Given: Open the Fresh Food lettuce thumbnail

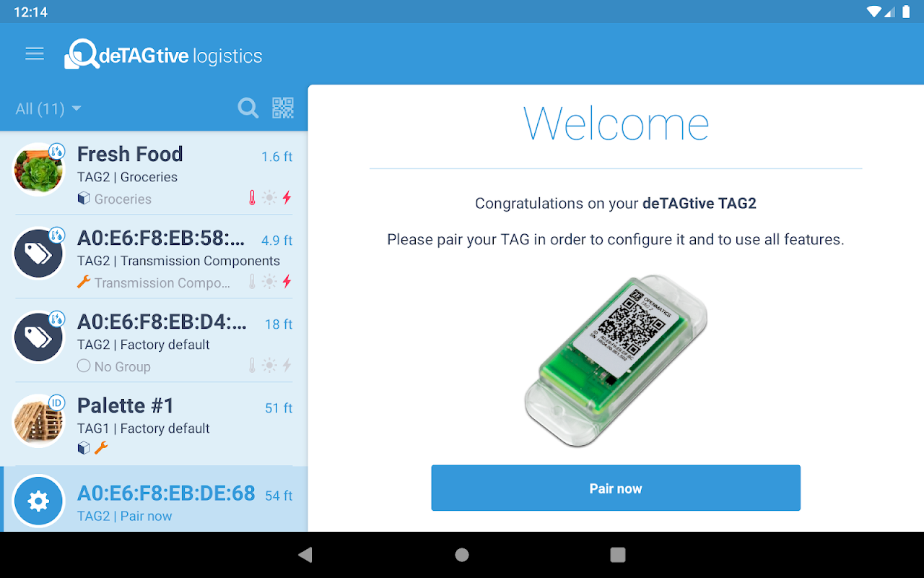Looking at the screenshot, I should 38,170.
